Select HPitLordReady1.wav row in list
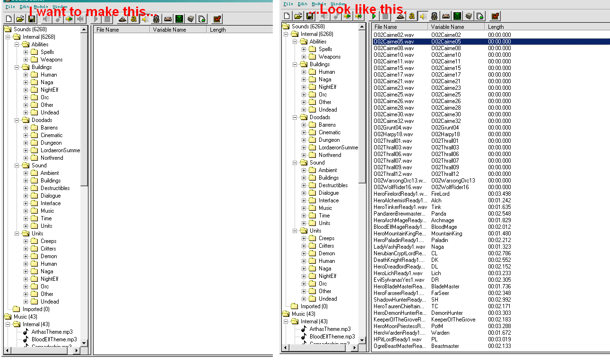The image size is (610, 364). [x=491, y=339]
